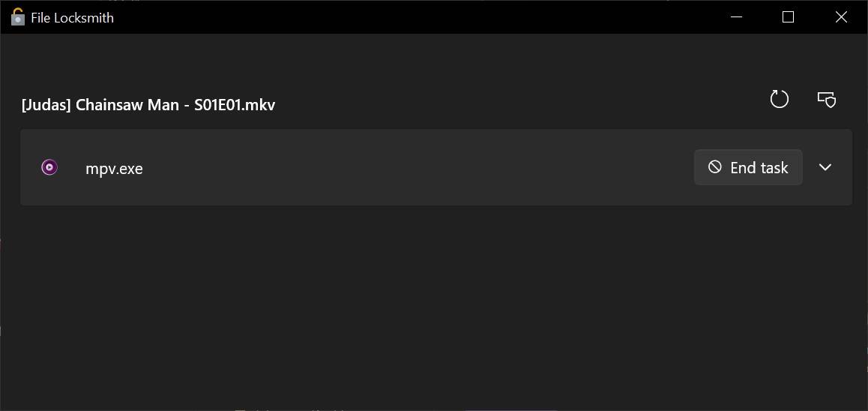The height and width of the screenshot is (411, 868).
Task: Maximize the File Locksmith window
Action: point(788,17)
